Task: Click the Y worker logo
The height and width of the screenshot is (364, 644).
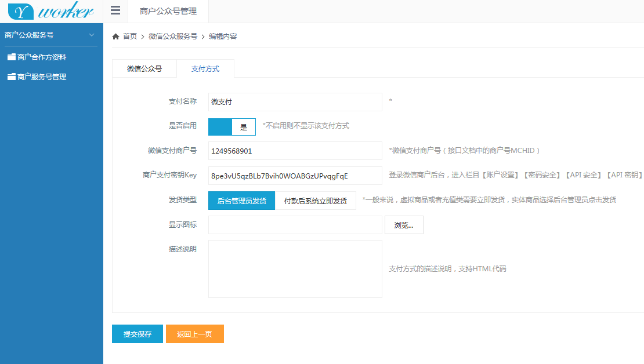Action: coord(51,10)
